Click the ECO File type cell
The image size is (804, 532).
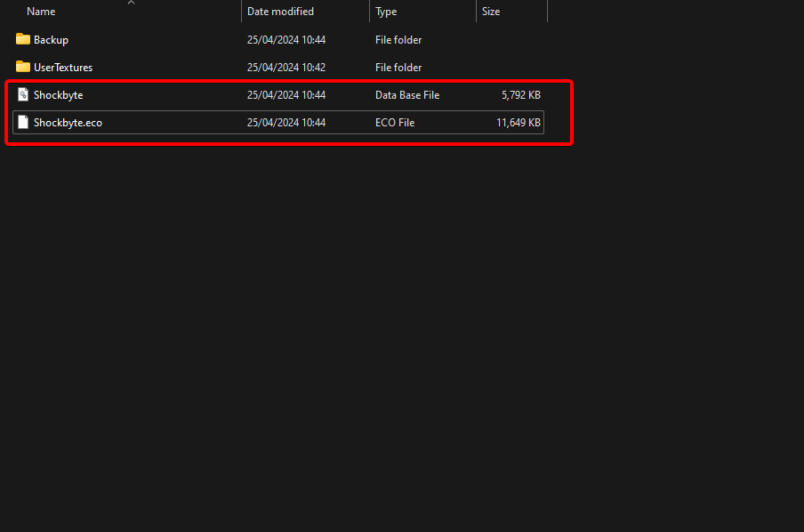(x=395, y=123)
